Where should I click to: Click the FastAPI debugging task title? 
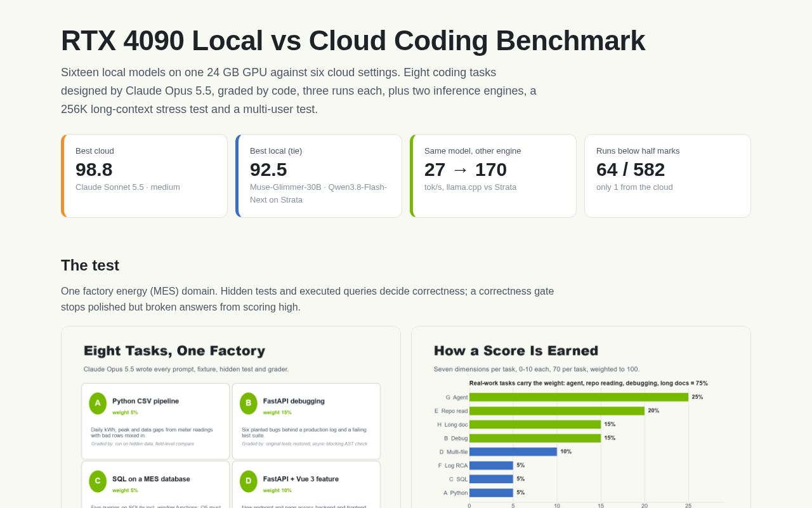coord(294,401)
